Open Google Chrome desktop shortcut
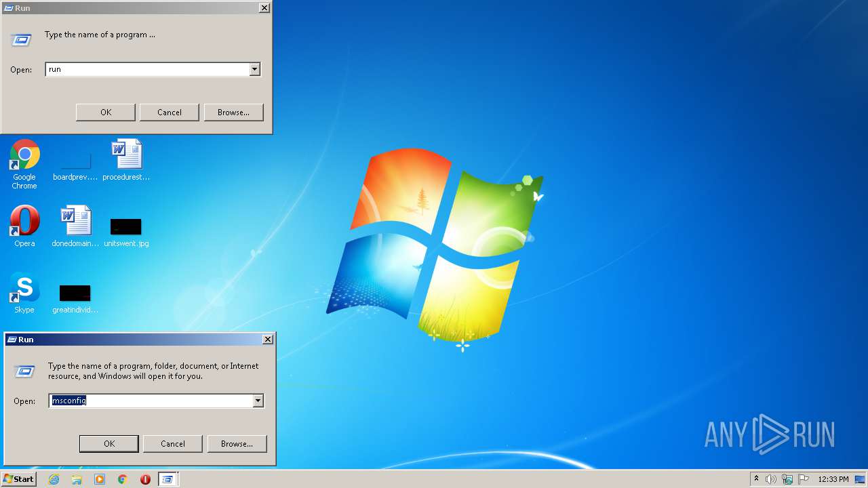Viewport: 868px width, 488px height. (x=24, y=164)
